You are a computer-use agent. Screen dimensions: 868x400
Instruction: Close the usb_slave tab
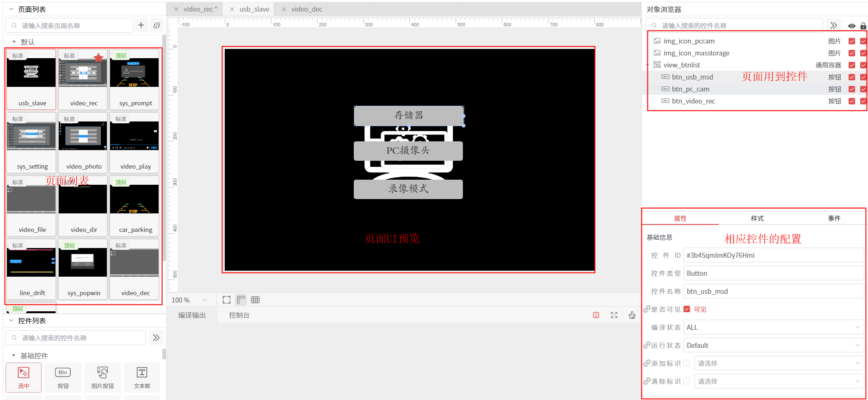point(232,9)
